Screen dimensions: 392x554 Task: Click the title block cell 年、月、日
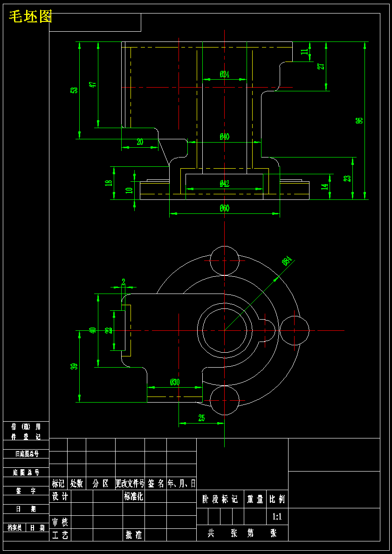point(182,484)
